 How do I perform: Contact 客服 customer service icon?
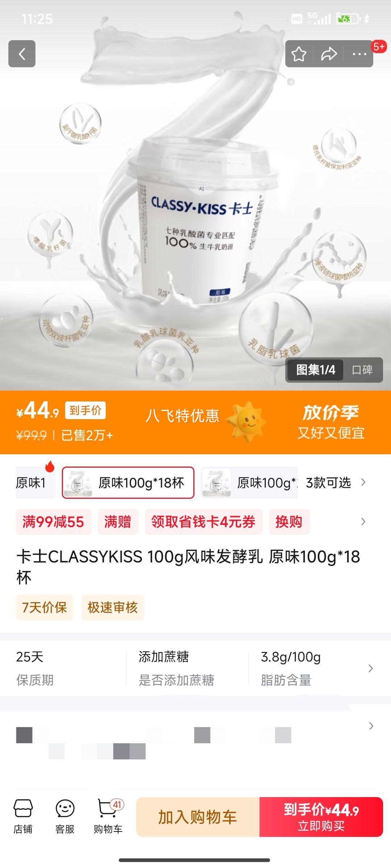(x=65, y=817)
